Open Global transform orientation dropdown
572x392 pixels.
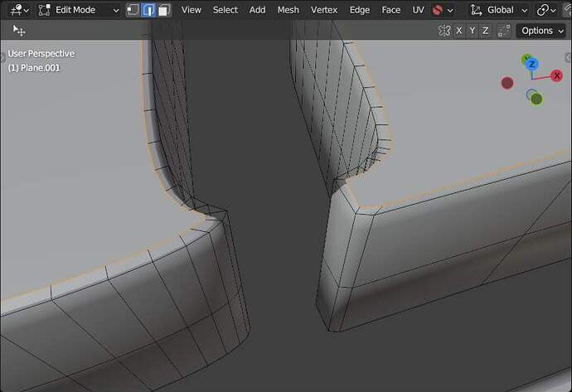click(x=499, y=10)
